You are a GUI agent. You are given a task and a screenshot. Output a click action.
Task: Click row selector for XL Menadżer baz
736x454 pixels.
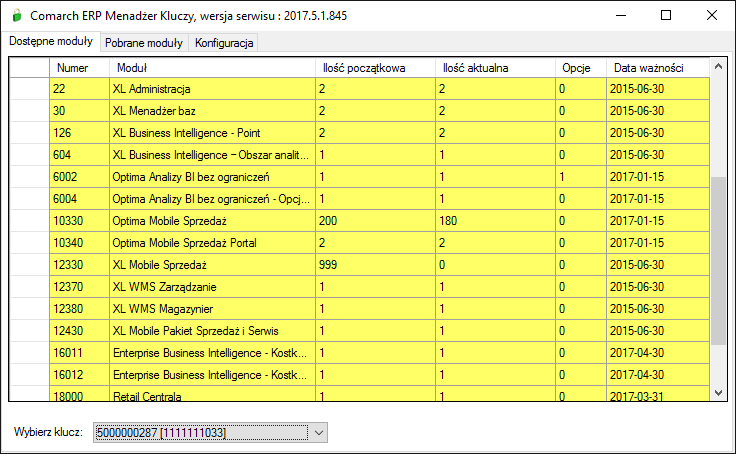pyautogui.click(x=29, y=111)
